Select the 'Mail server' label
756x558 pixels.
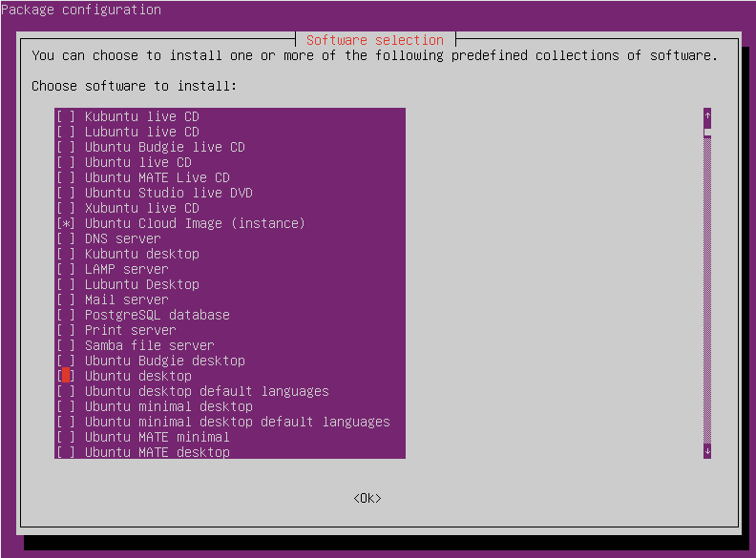pyautogui.click(x=126, y=300)
